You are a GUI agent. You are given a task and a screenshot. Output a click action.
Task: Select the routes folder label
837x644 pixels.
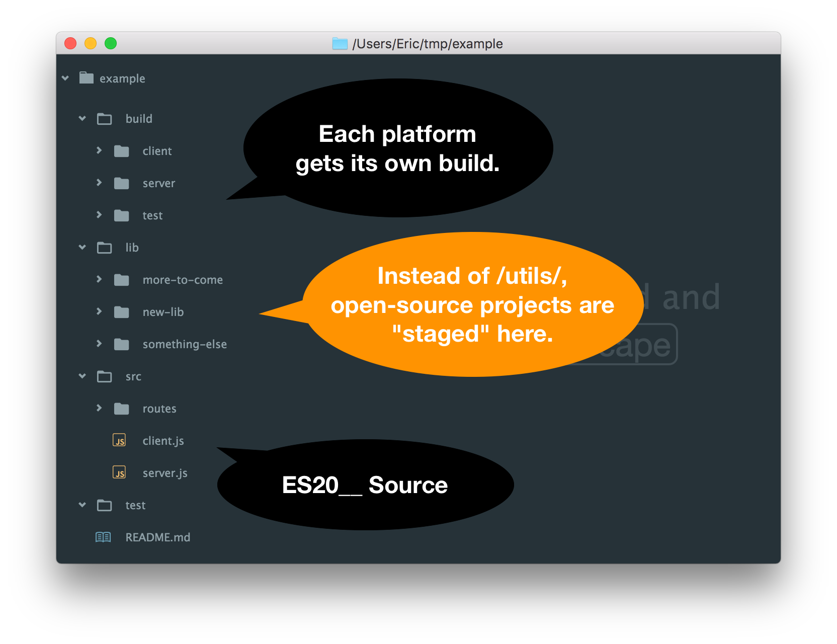159,409
